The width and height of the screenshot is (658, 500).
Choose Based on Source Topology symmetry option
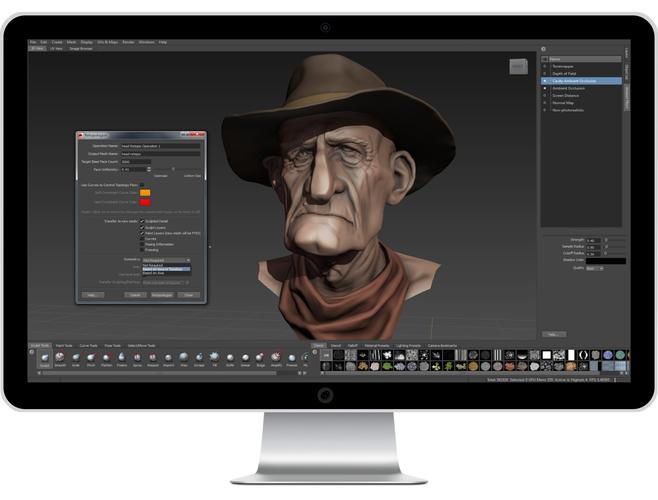pos(166,269)
